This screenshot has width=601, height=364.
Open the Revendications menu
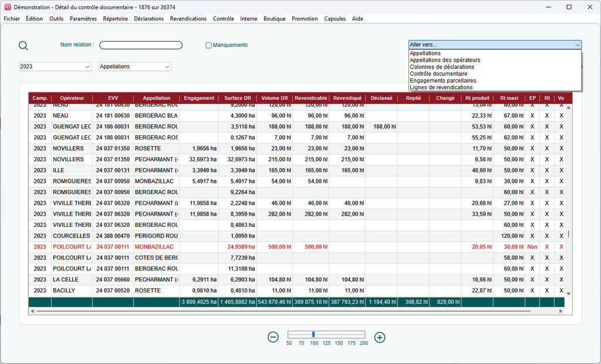click(x=188, y=19)
